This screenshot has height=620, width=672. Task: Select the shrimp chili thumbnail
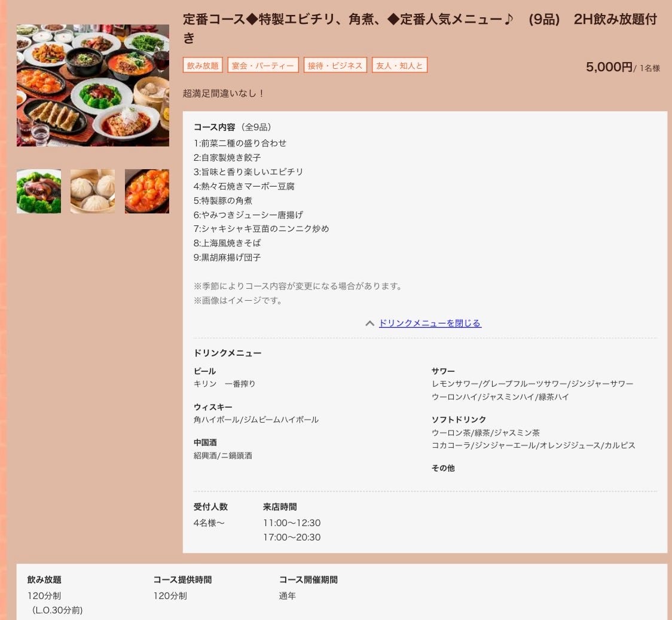(147, 191)
